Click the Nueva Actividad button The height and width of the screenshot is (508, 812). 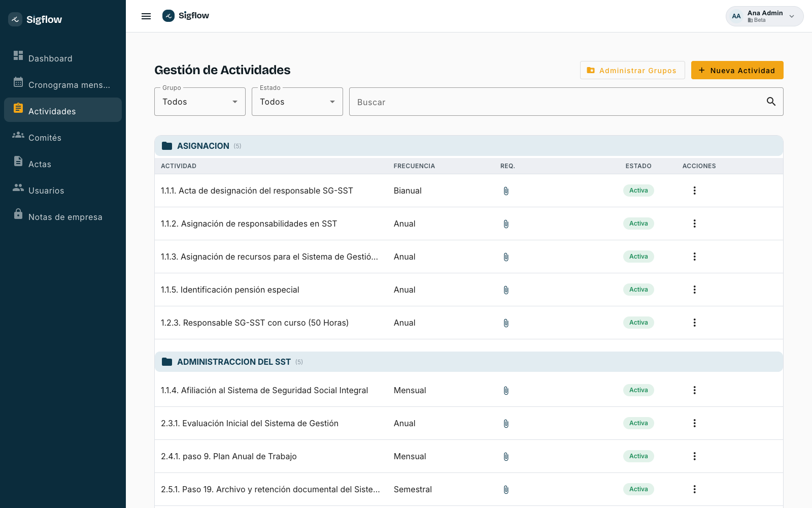737,70
